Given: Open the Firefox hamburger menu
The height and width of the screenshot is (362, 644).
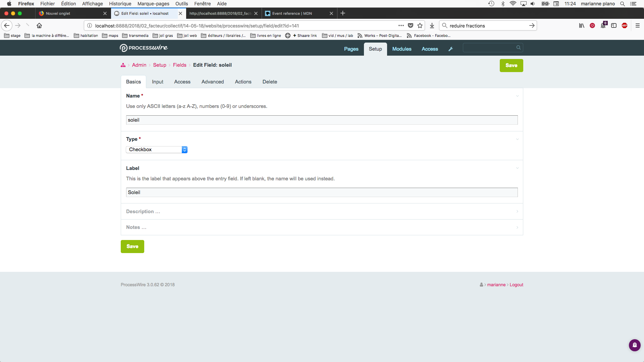Looking at the screenshot, I should (638, 25).
